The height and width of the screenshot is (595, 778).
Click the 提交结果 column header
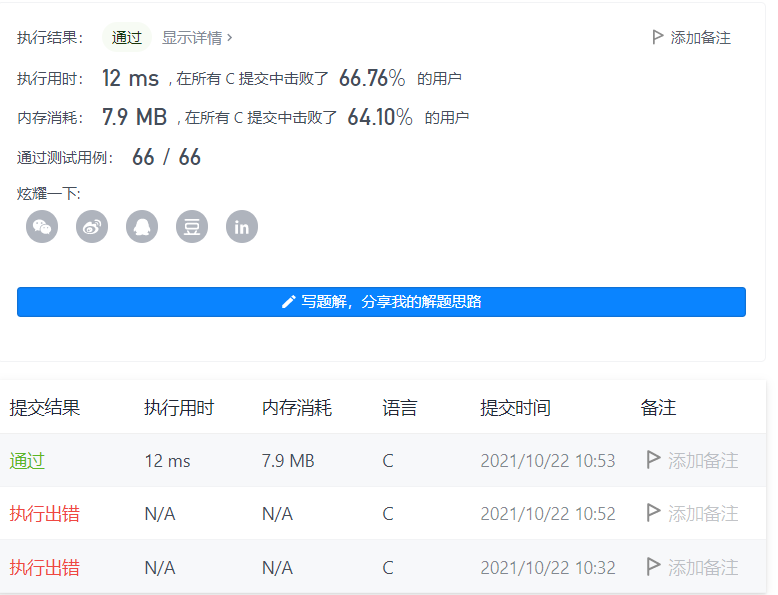click(x=44, y=408)
